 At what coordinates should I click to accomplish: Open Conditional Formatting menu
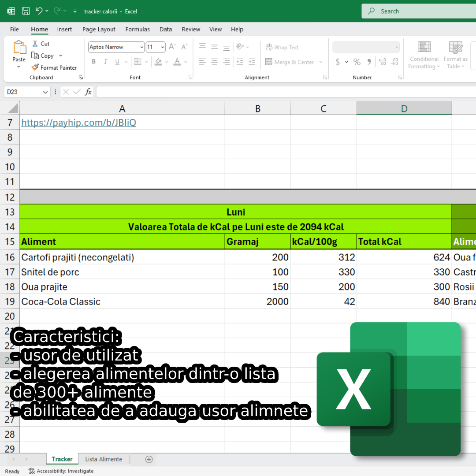tap(424, 55)
